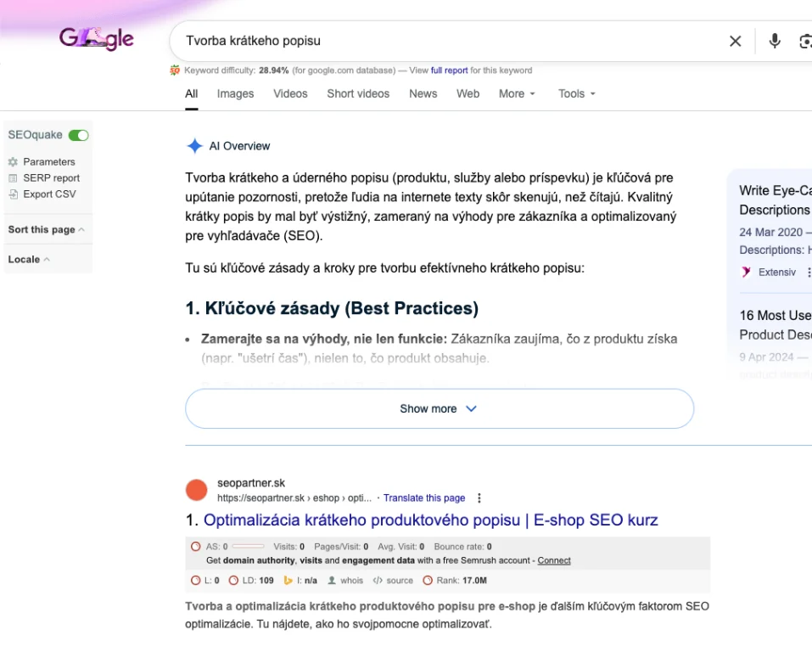Expand AI Overview with Show more
812x652 pixels.
click(439, 409)
